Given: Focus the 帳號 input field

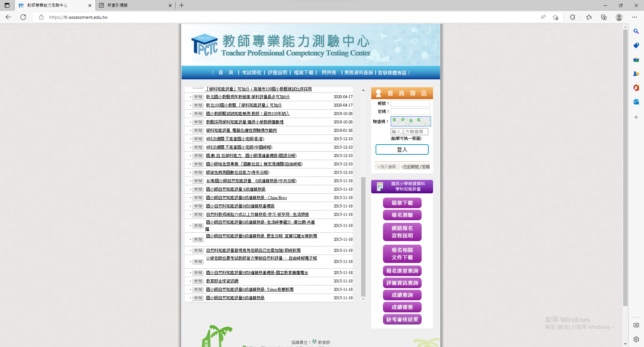Looking at the screenshot, I should coord(410,104).
